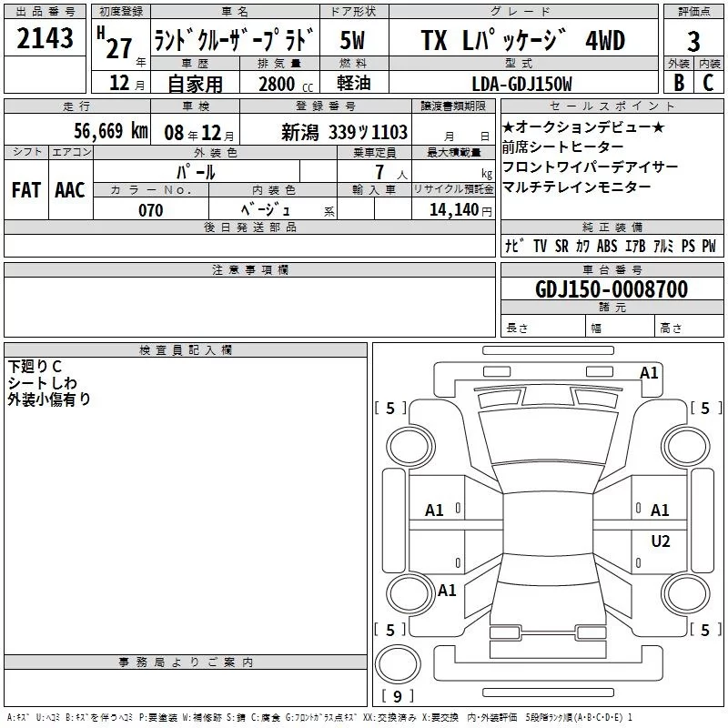
Task: Select the マルチテレインモニター sales point line
Action: click(x=577, y=187)
